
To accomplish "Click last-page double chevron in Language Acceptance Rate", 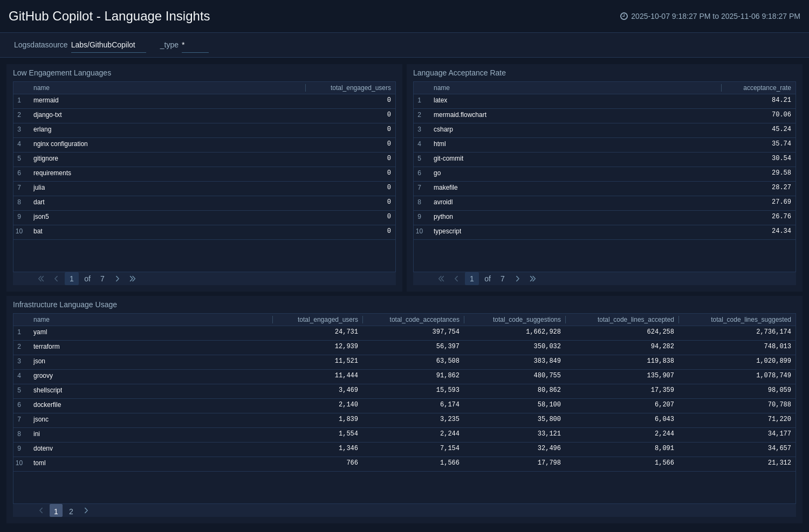I will click(x=533, y=279).
